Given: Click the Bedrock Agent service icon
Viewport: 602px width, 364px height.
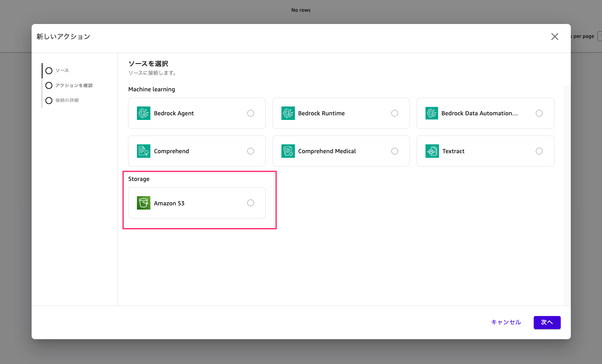Looking at the screenshot, I should coord(144,113).
